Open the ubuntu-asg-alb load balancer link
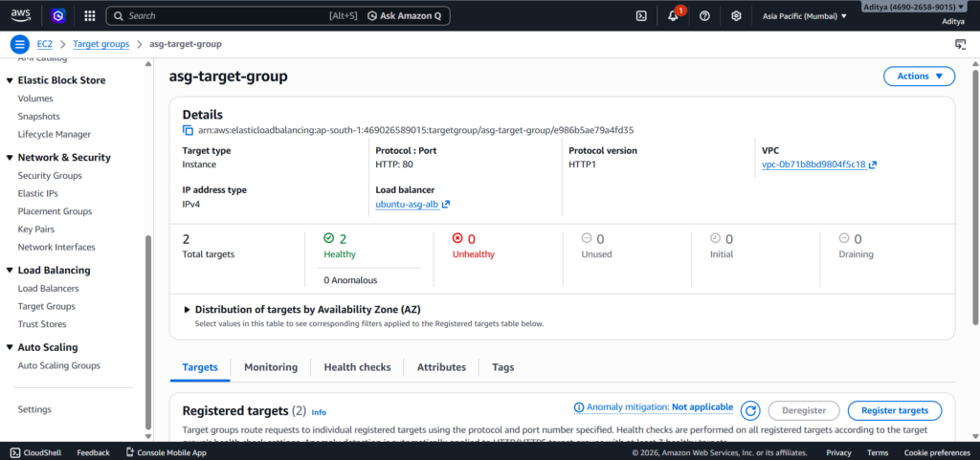This screenshot has width=980, height=460. click(x=408, y=204)
